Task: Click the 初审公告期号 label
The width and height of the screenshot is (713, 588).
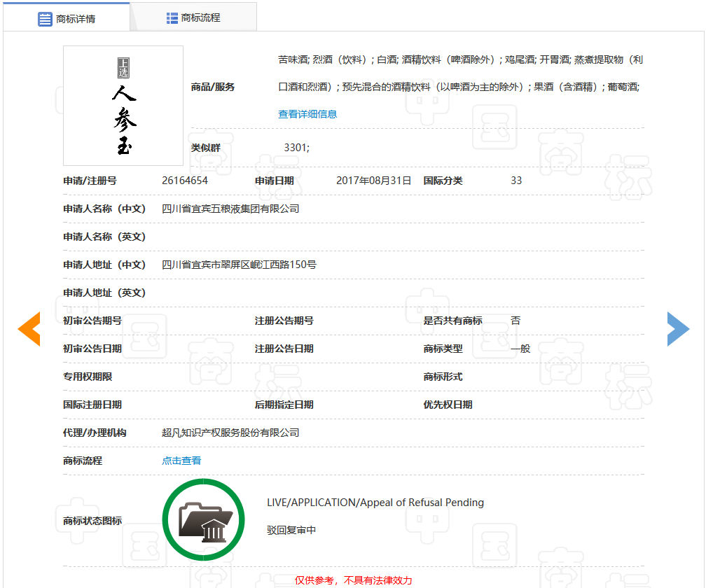Action: (92, 321)
